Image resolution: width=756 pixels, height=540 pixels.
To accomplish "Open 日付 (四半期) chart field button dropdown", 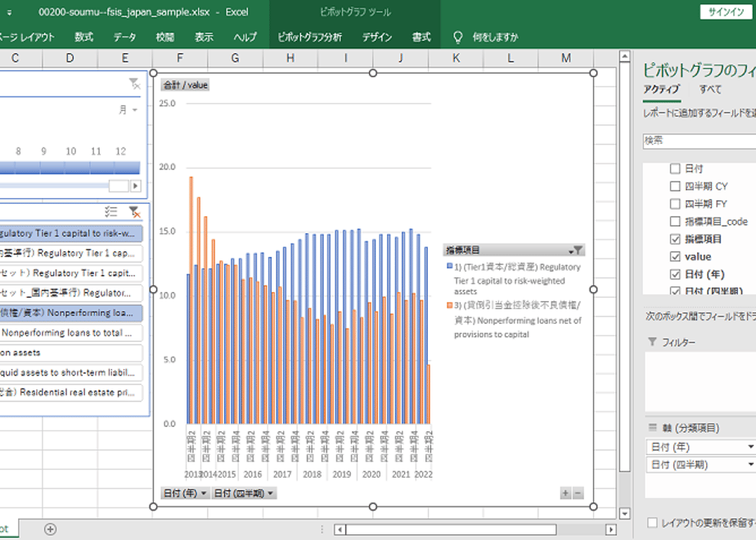I will (244, 493).
